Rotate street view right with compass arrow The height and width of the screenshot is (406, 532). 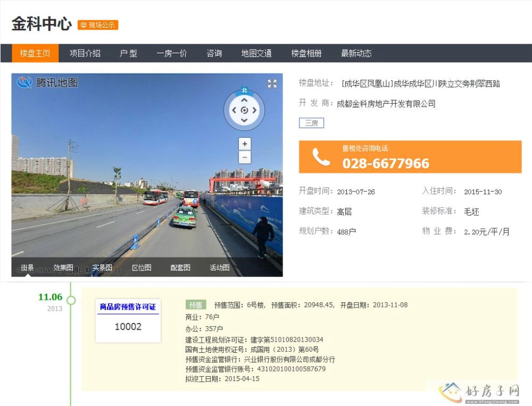(x=254, y=110)
